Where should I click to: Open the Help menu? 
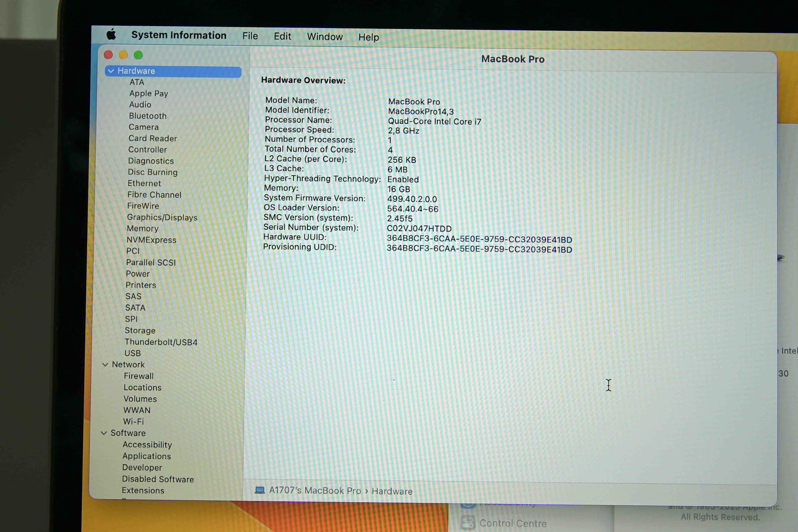pos(369,37)
